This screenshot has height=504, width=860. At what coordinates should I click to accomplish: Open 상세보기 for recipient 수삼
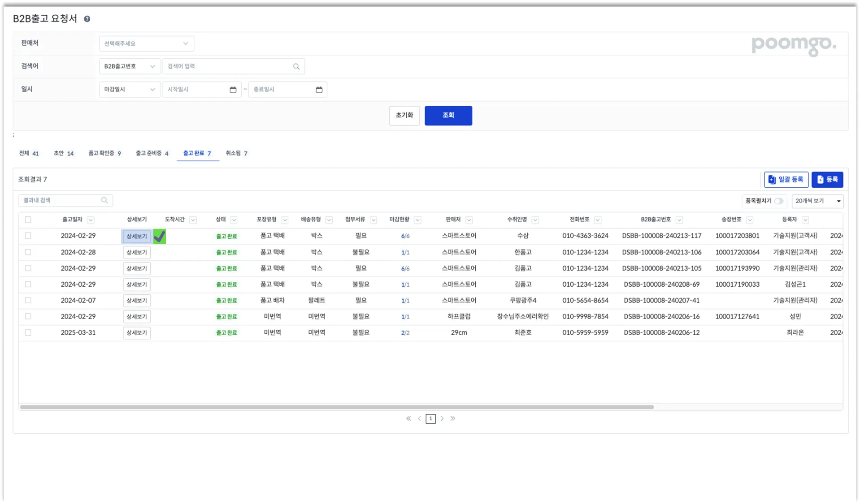(137, 236)
